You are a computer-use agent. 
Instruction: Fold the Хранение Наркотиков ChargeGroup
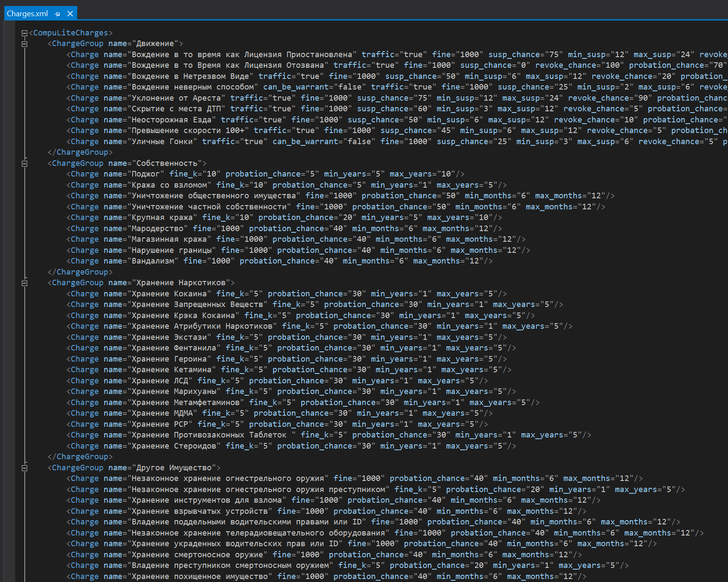click(x=24, y=283)
